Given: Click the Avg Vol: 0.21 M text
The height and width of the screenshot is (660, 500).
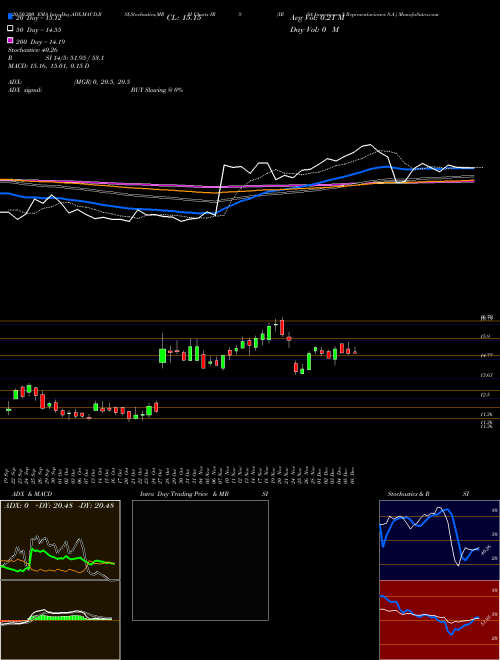Looking at the screenshot, I should pyautogui.click(x=317, y=18).
